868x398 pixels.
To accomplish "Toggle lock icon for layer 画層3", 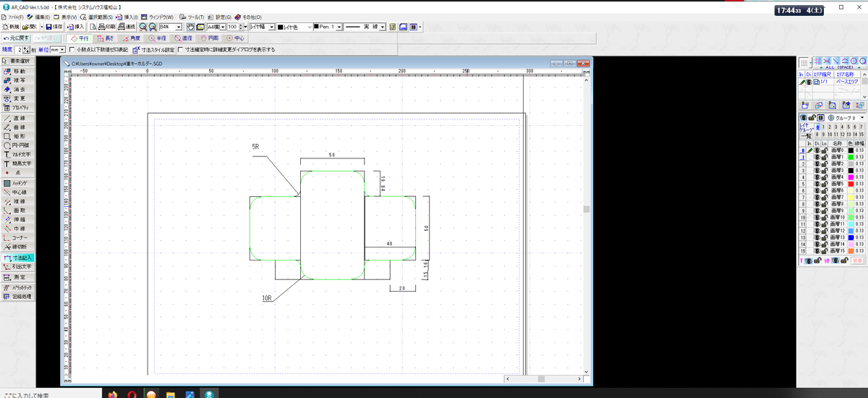I will point(825,170).
